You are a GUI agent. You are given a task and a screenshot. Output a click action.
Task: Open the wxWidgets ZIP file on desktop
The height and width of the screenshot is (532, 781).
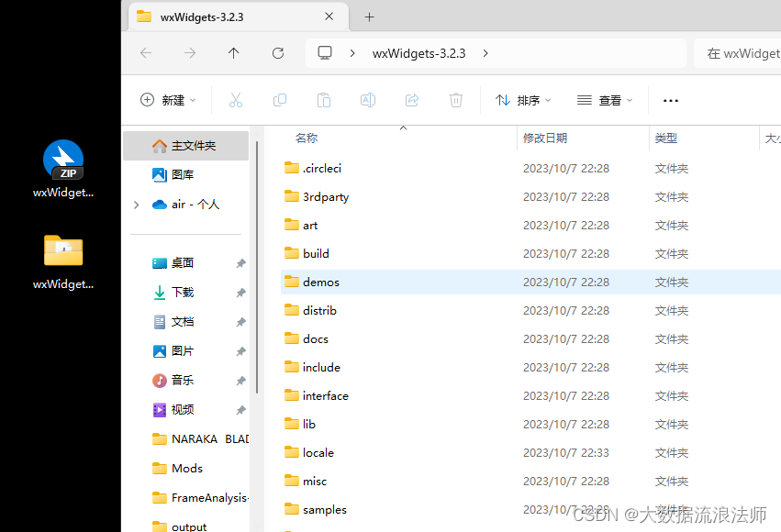[63, 169]
